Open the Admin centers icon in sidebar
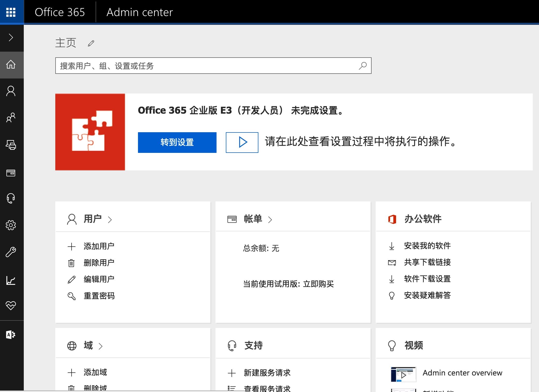 pos(11,335)
